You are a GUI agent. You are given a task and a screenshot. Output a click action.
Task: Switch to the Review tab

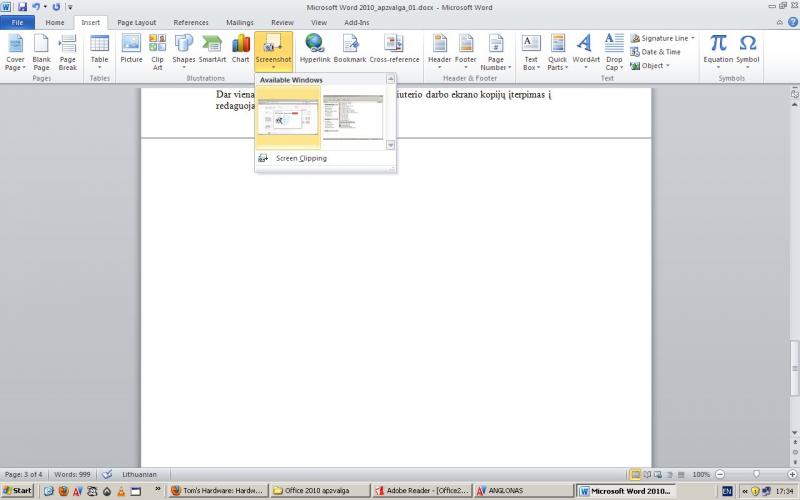click(x=282, y=22)
